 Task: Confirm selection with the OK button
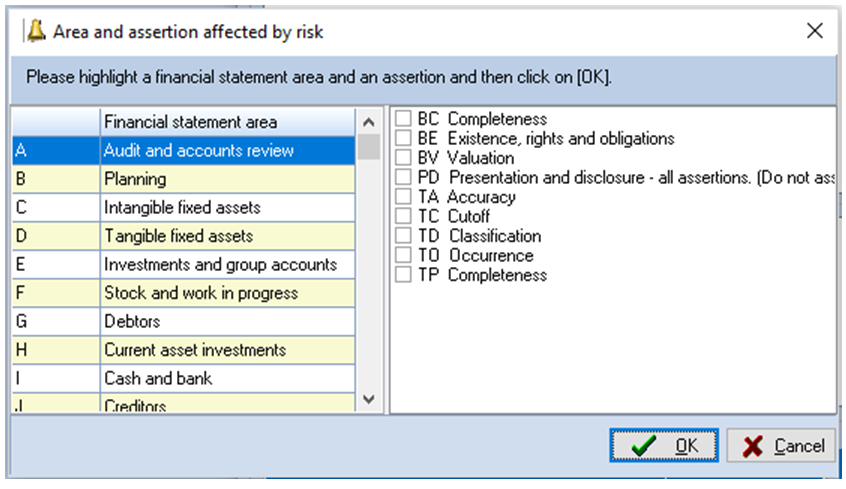point(664,446)
